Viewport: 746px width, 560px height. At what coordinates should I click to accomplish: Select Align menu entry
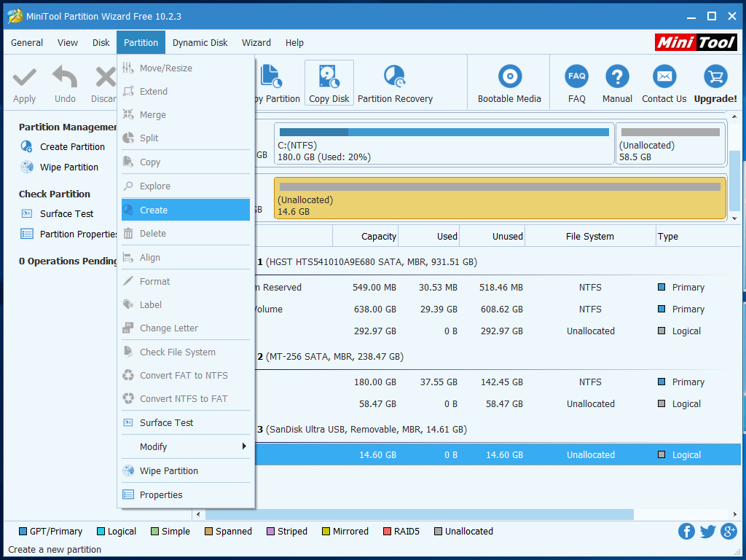[x=186, y=258]
